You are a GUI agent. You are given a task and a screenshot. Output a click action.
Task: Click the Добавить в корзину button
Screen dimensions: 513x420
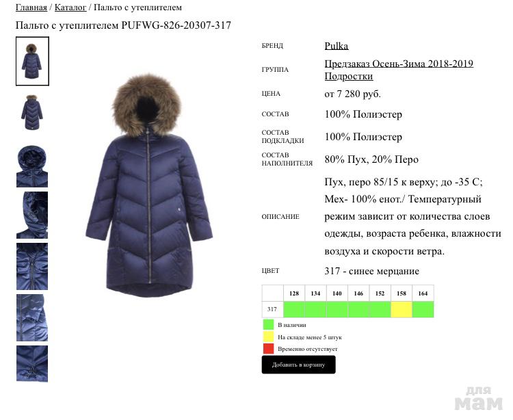pos(298,365)
